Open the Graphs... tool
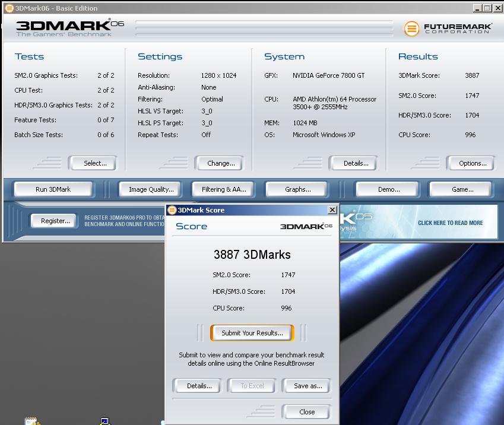Viewport: 504px width, 425px height. tap(297, 189)
